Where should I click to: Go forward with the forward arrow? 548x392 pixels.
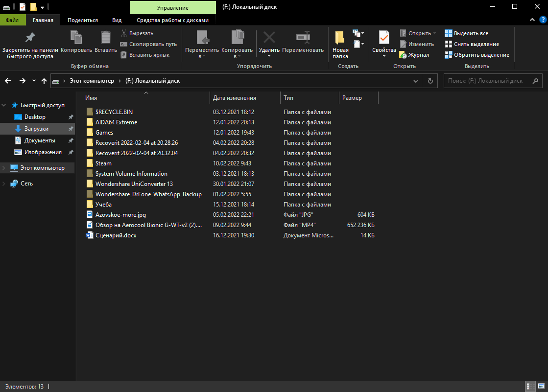(x=23, y=81)
